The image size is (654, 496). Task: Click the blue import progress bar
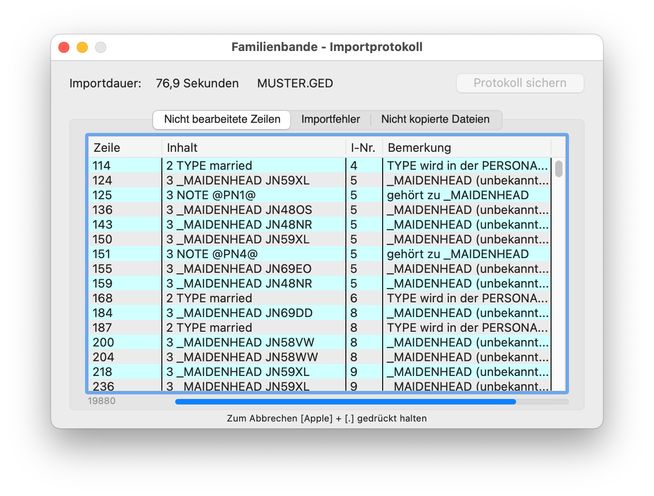345,402
